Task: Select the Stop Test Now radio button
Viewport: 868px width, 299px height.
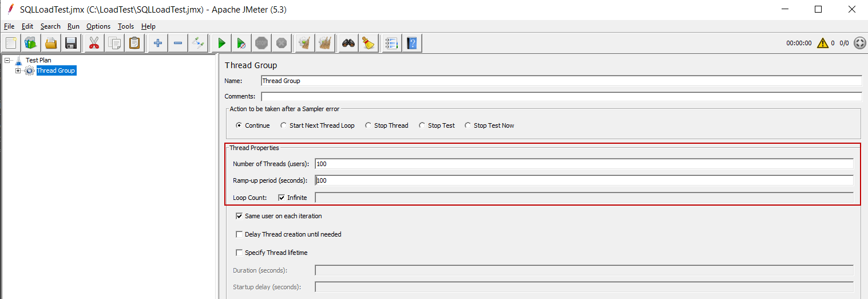Action: (x=468, y=125)
